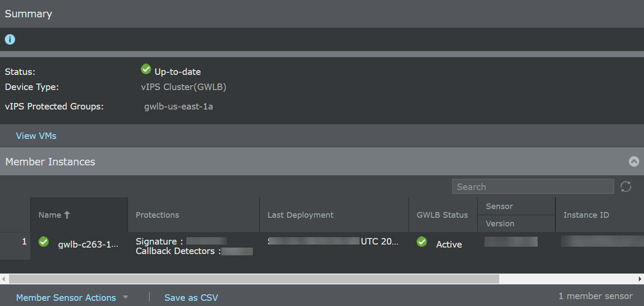Viewport: 644px width, 306px height.
Task: Click the Last Deployment column header
Action: 334,215
